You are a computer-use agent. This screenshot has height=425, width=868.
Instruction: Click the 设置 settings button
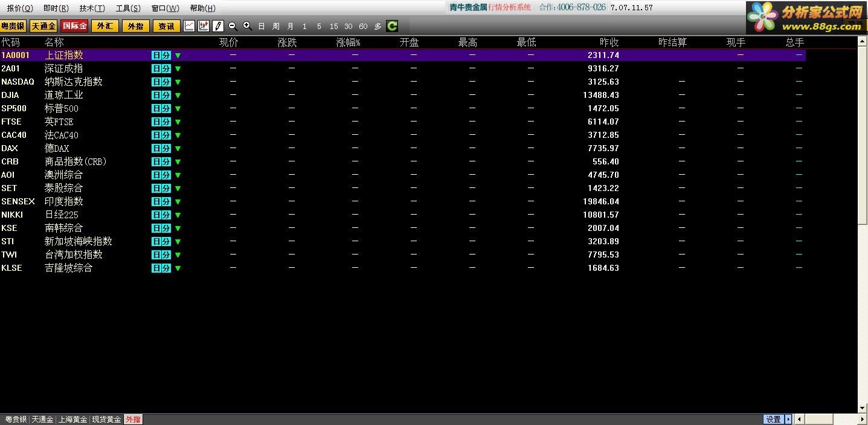pos(774,419)
